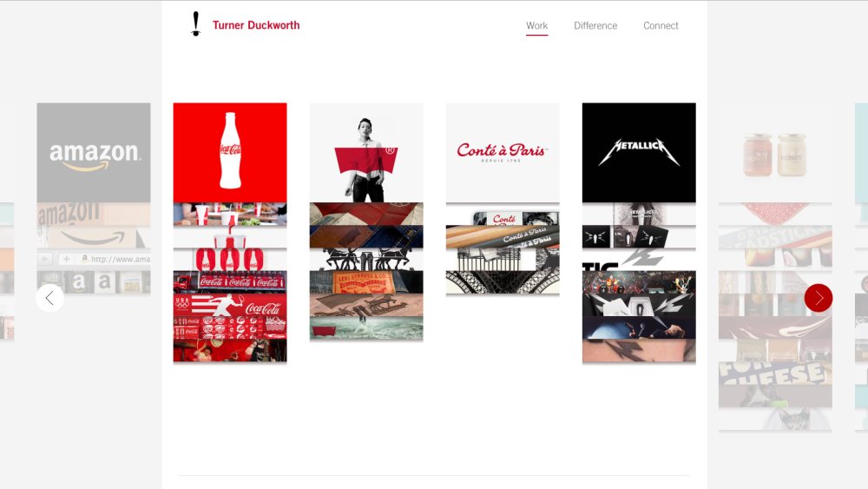Click the Turner Duckworth exclamation mark logo icon

195,24
